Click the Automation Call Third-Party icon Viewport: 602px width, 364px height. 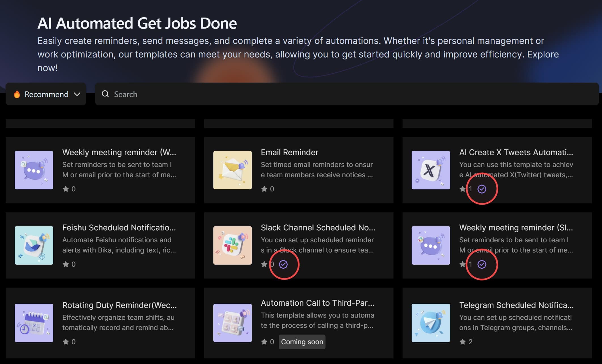pyautogui.click(x=232, y=323)
